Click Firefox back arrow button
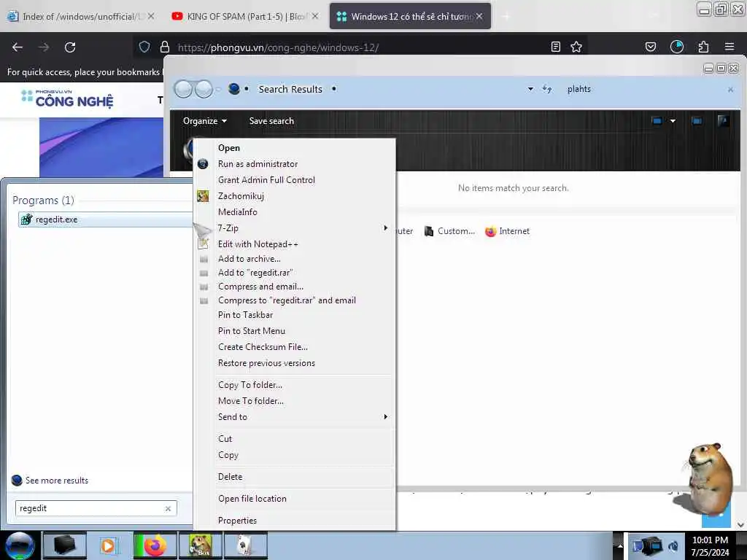The width and height of the screenshot is (747, 560). [18, 47]
